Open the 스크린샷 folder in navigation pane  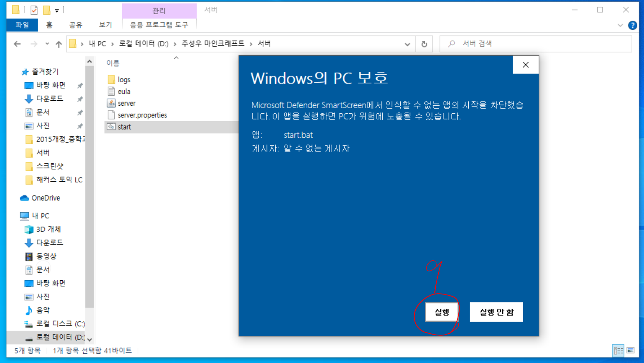(x=50, y=166)
